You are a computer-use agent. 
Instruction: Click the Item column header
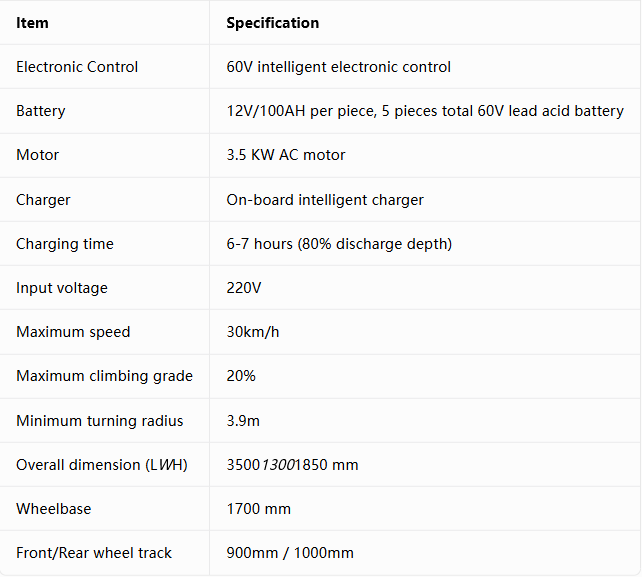click(32, 23)
